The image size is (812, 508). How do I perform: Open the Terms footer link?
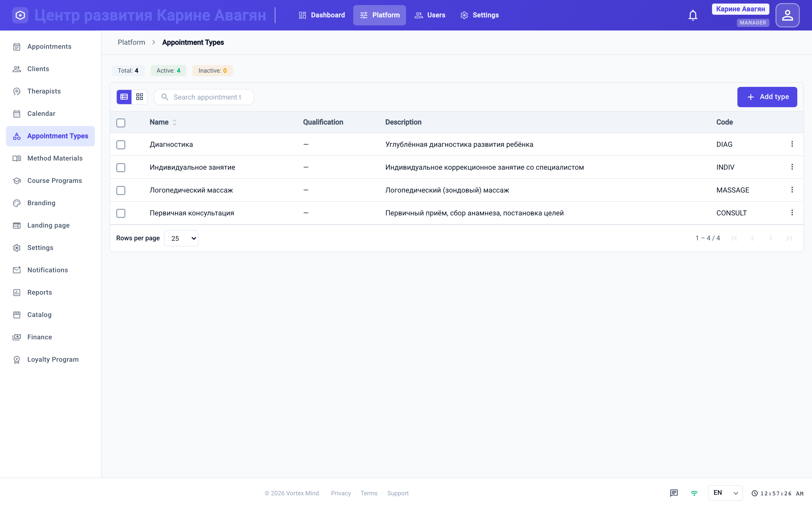(369, 493)
